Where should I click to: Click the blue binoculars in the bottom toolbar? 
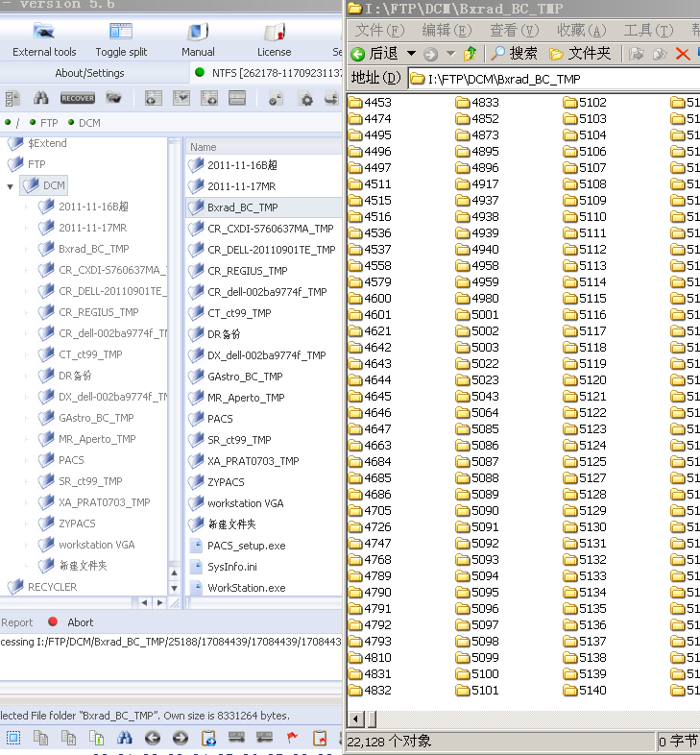click(x=125, y=738)
